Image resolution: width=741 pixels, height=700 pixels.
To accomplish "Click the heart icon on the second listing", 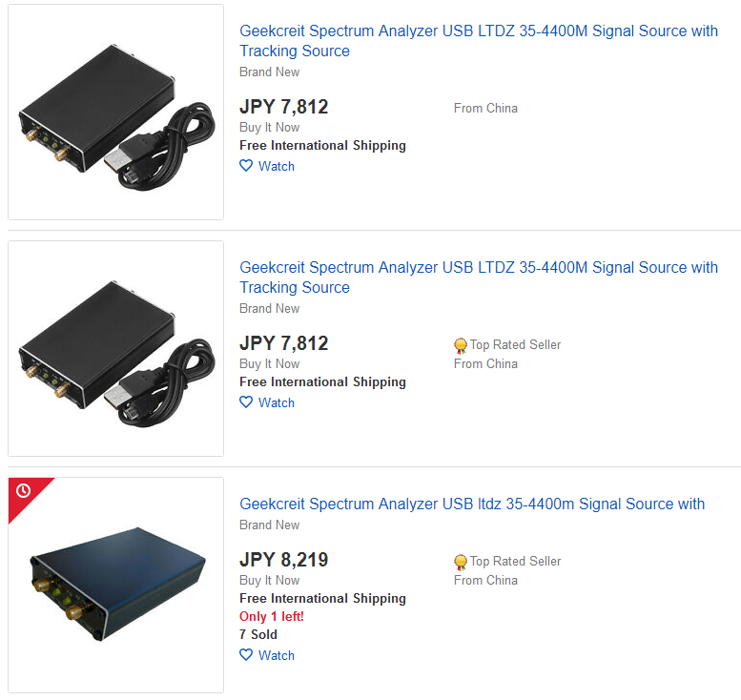I will click(246, 402).
